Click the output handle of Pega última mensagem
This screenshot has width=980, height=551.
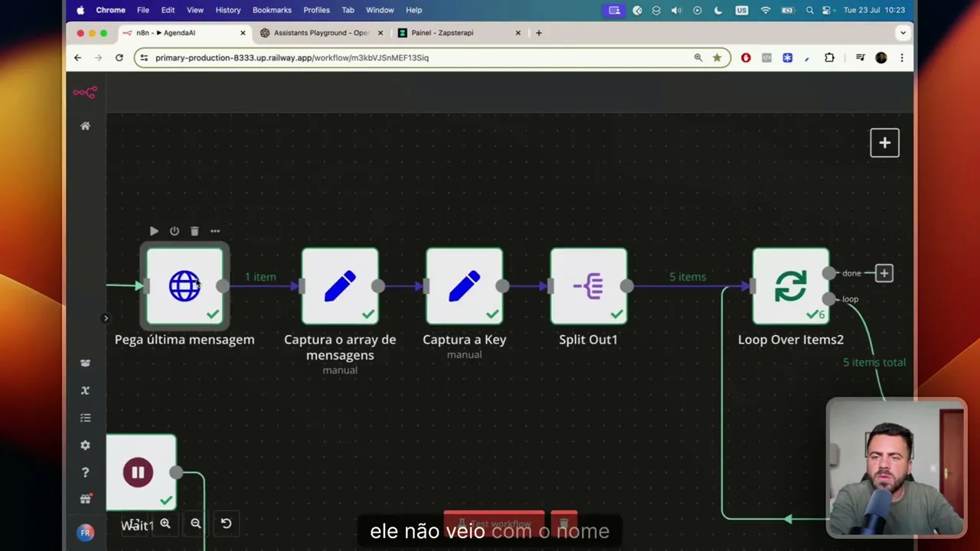pos(222,286)
